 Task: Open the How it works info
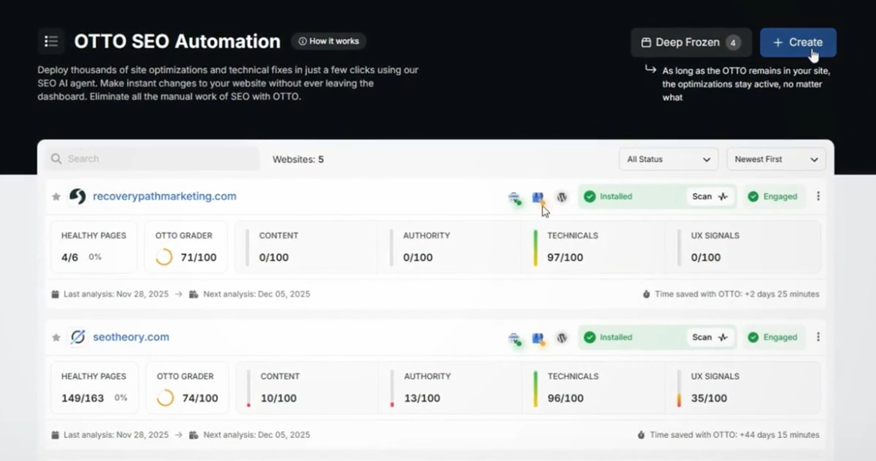(329, 41)
